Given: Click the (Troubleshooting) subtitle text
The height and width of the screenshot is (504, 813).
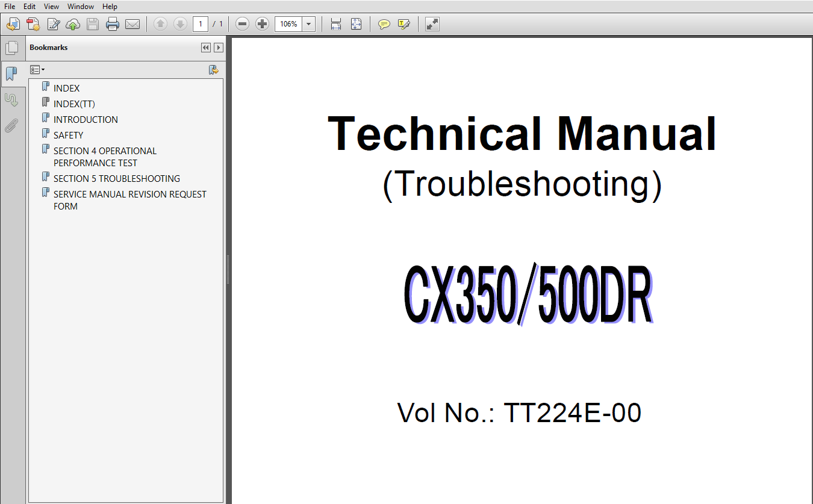Looking at the screenshot, I should click(x=522, y=184).
